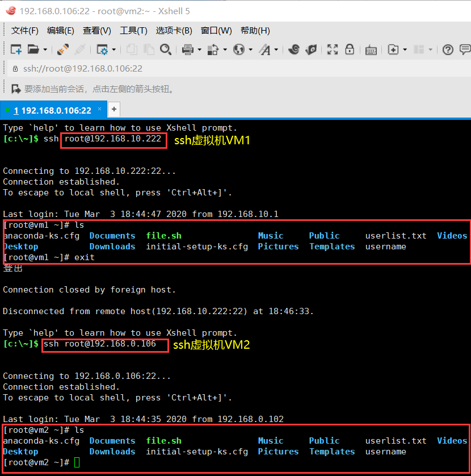Expand the Encoding globe dropdown arrow

[250, 49]
